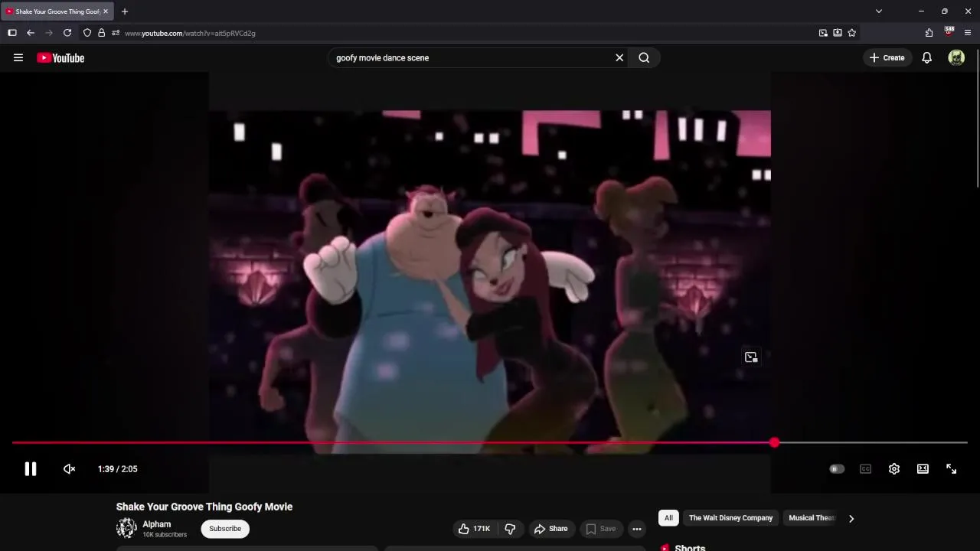980x551 pixels.
Task: Open the account avatar menu
Action: click(956, 57)
